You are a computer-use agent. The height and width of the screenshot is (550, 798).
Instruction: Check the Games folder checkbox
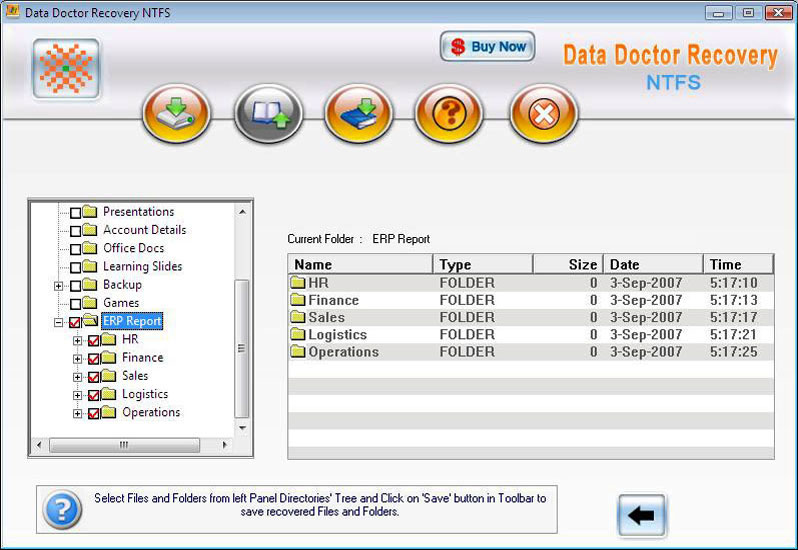coord(75,304)
